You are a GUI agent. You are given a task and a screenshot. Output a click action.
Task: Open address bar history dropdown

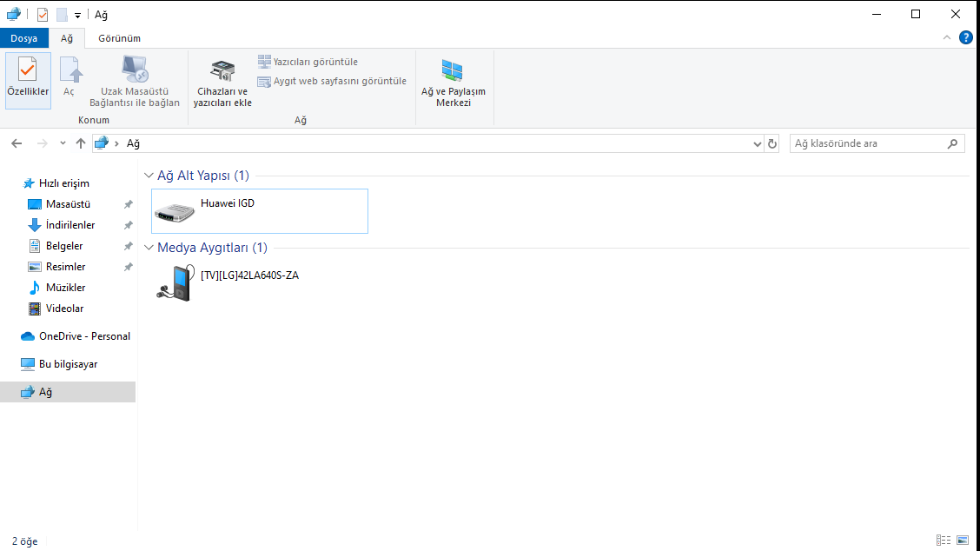[x=757, y=144]
